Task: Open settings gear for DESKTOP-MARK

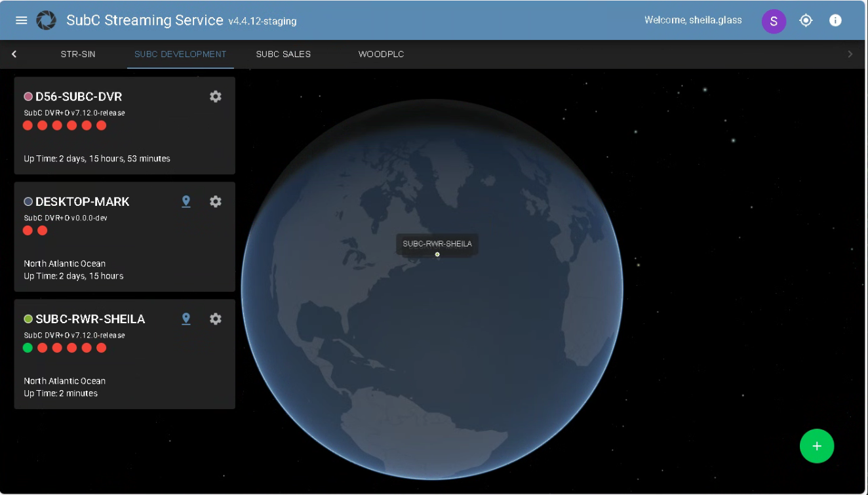Action: pyautogui.click(x=216, y=201)
